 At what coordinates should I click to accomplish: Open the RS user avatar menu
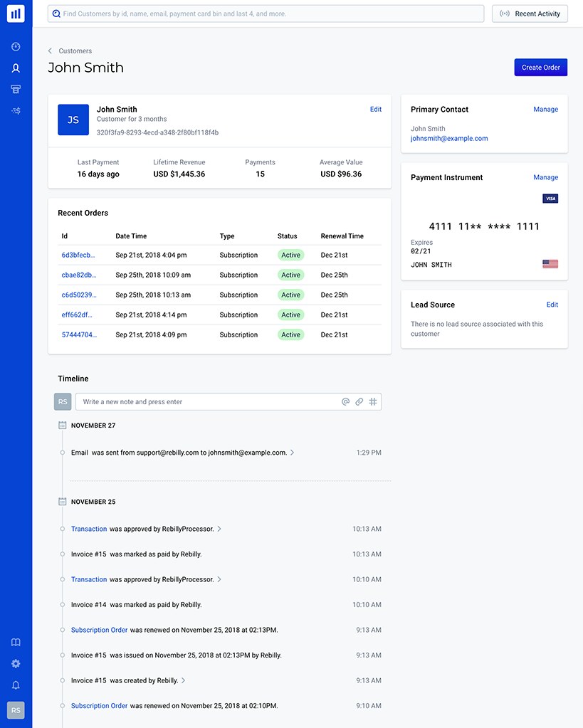coord(16,709)
